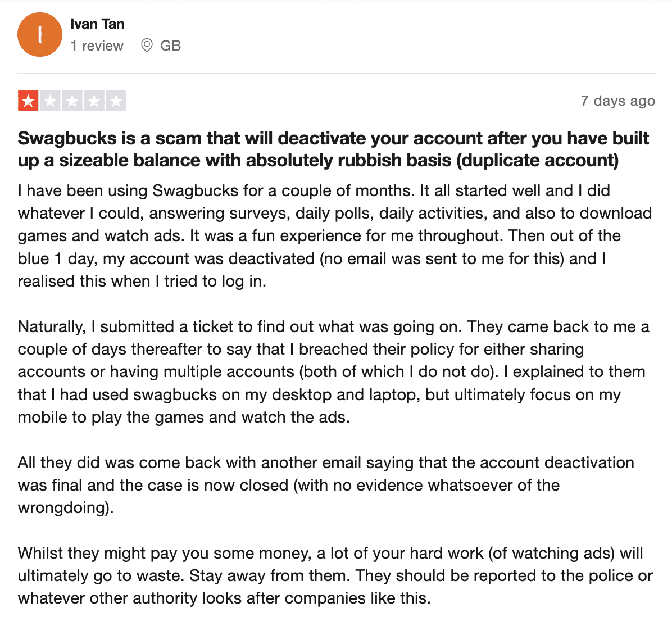This screenshot has width=672, height=617.
Task: Click the orange avatar circle with letter I
Action: tap(40, 35)
